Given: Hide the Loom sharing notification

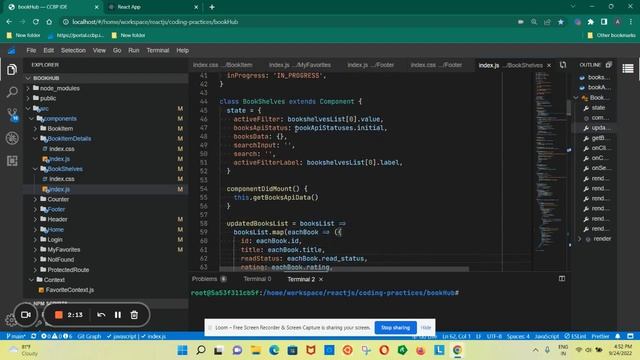Looking at the screenshot, I should [426, 327].
